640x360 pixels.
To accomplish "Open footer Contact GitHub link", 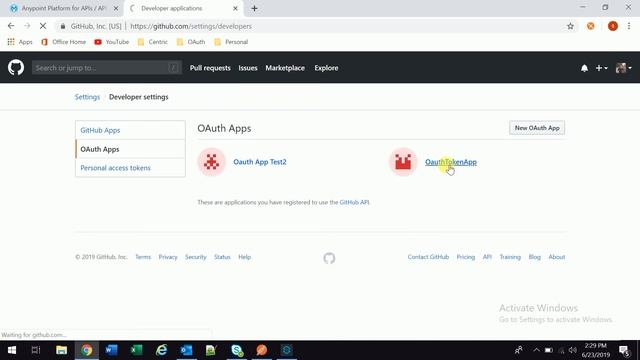I will pyautogui.click(x=428, y=257).
